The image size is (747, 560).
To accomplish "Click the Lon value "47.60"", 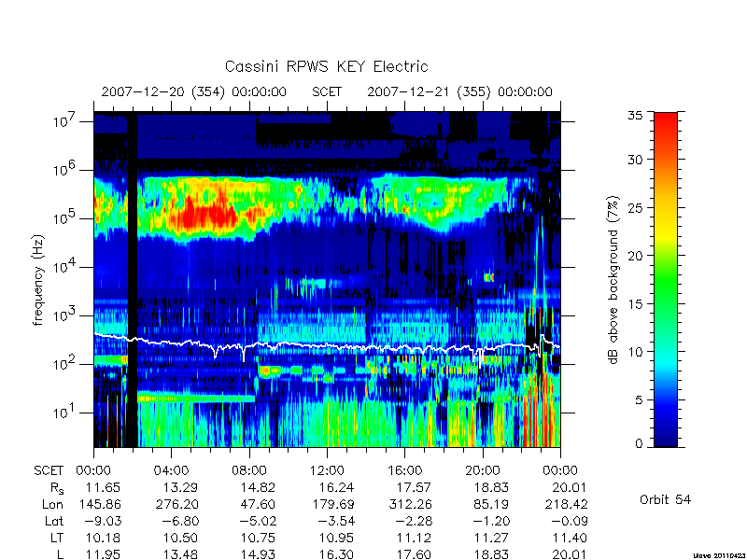I will point(258,504).
